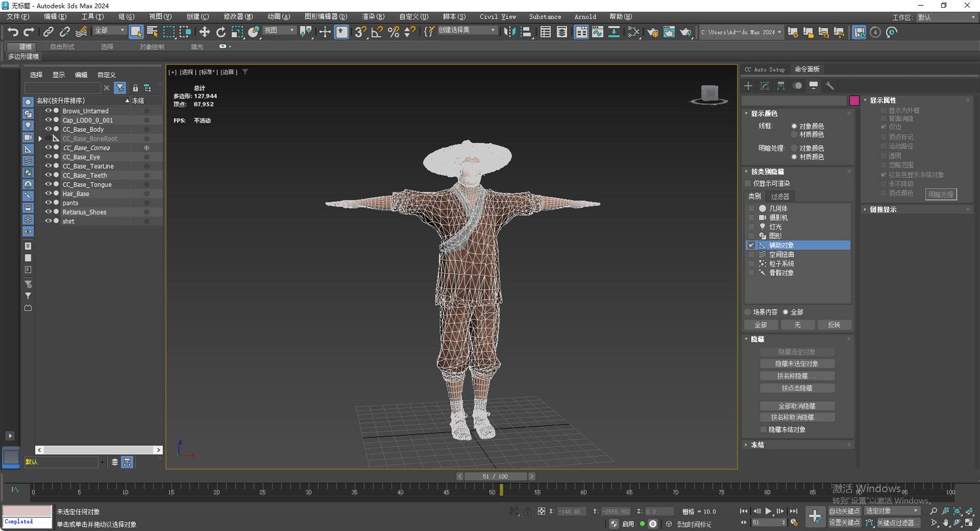This screenshot has height=531, width=980.
Task: Click the large Set Keys plus button
Action: click(x=815, y=517)
